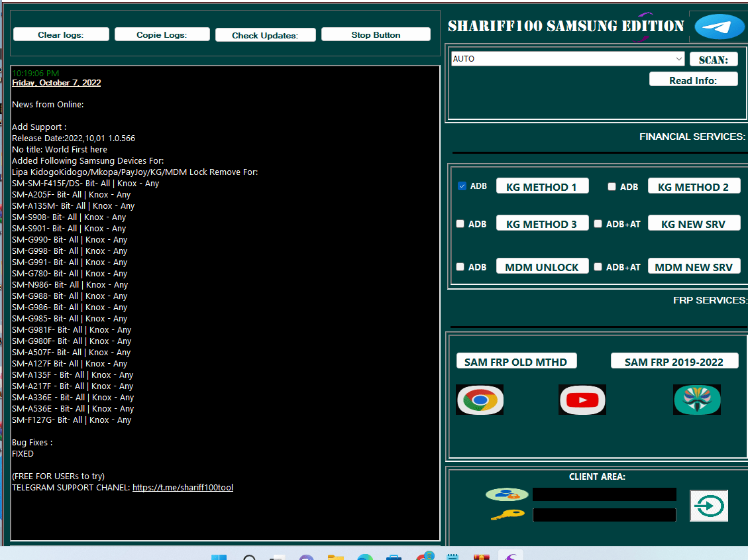748x560 pixels.
Task: Click the SCAN button
Action: pos(713,60)
